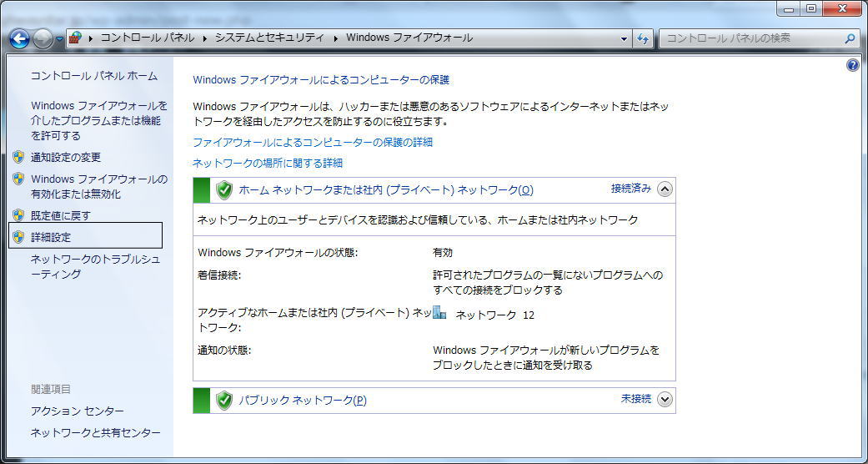868x464 pixels.
Task: Open コントロール パネル ホーム link
Action: [94, 76]
